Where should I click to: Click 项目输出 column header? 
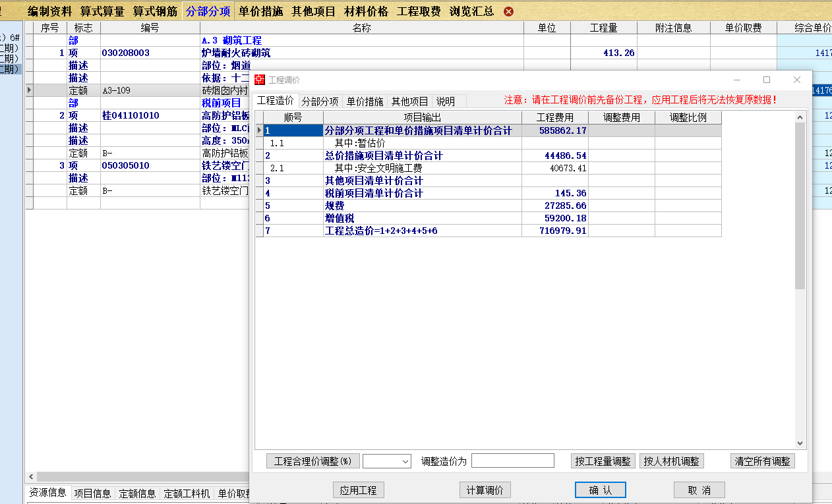click(423, 118)
